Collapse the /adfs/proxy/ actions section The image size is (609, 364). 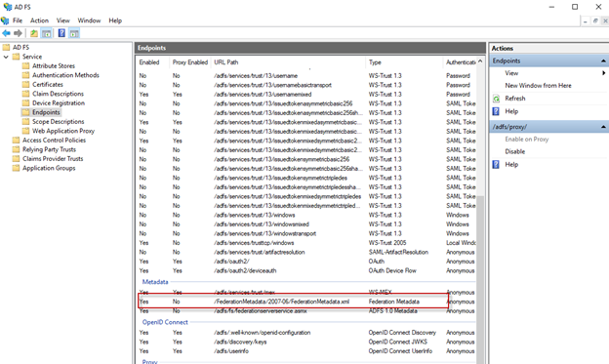tap(603, 127)
